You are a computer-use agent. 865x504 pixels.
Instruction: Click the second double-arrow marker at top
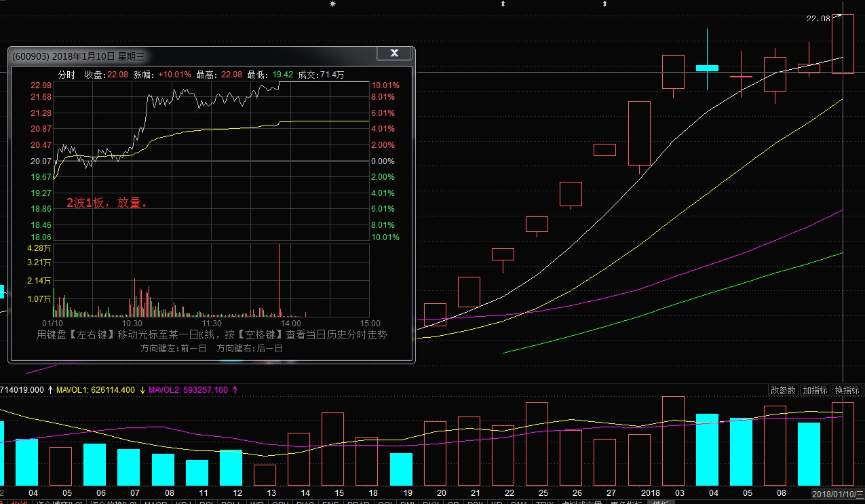(604, 4)
